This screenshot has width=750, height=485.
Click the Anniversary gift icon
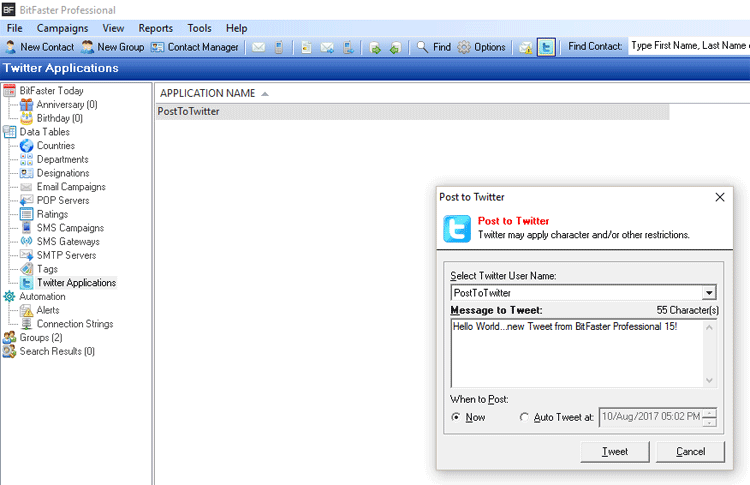click(x=27, y=104)
